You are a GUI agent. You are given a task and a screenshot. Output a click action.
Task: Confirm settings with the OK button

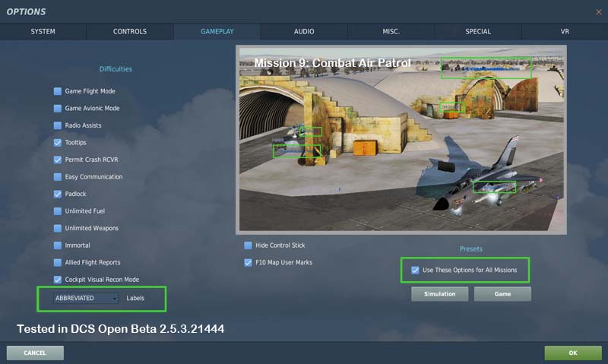(573, 353)
